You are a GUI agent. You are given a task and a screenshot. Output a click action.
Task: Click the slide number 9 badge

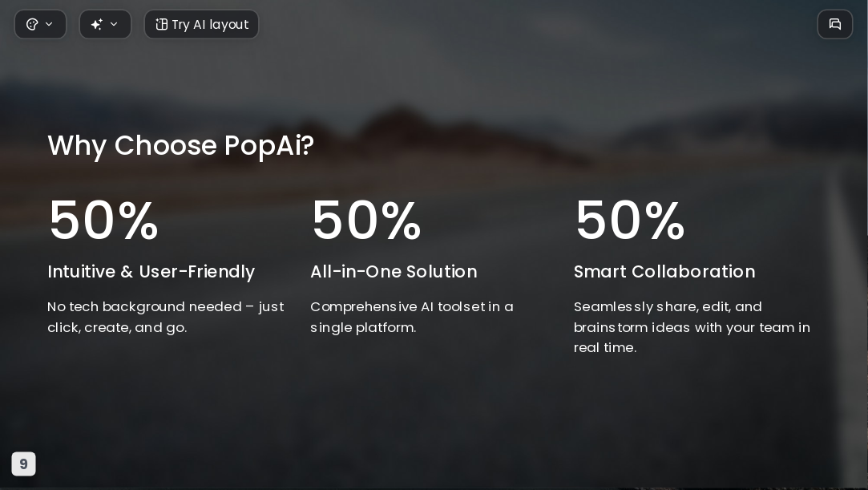pos(24,464)
